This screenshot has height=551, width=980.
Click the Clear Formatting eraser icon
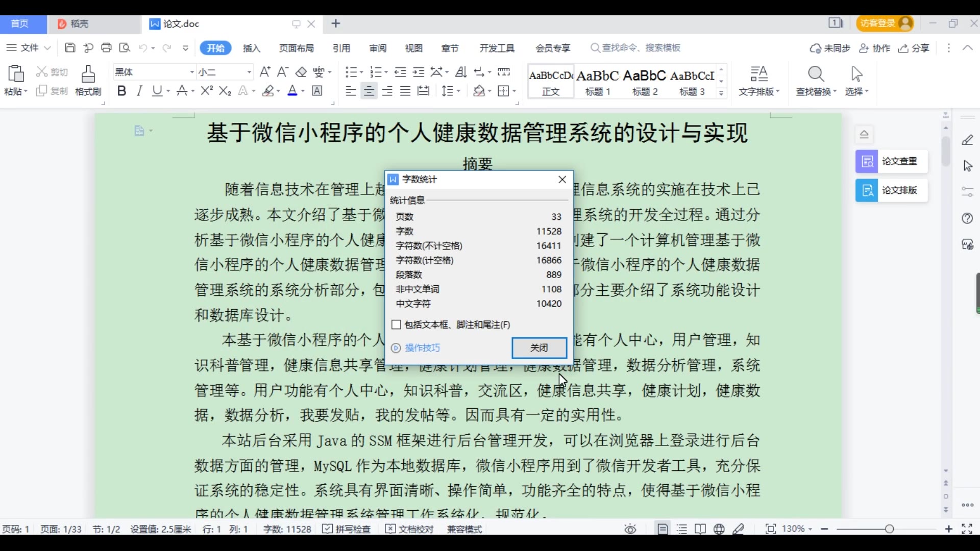point(301,72)
